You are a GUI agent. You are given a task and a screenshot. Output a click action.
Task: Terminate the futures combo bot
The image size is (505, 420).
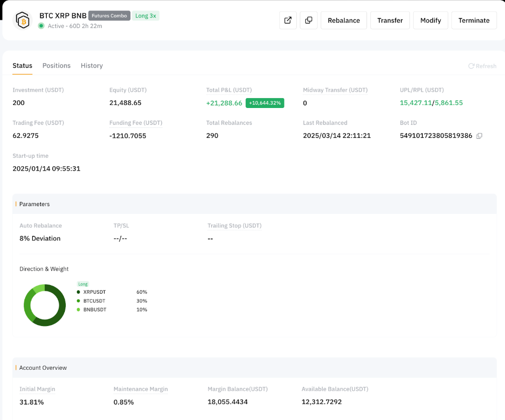click(x=474, y=20)
